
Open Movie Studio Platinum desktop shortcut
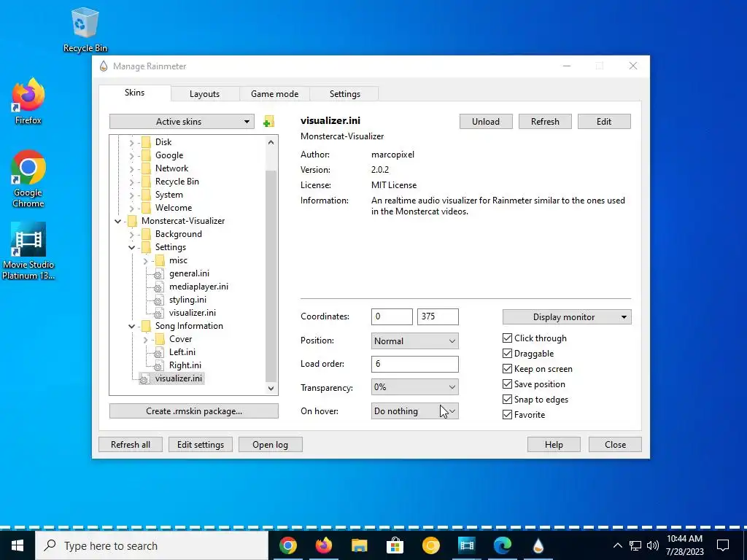point(28,251)
